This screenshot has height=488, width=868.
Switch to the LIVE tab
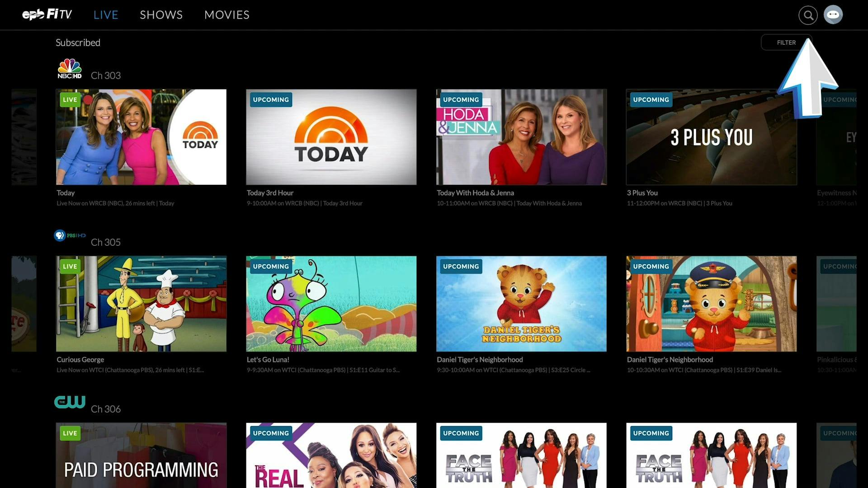pyautogui.click(x=106, y=15)
